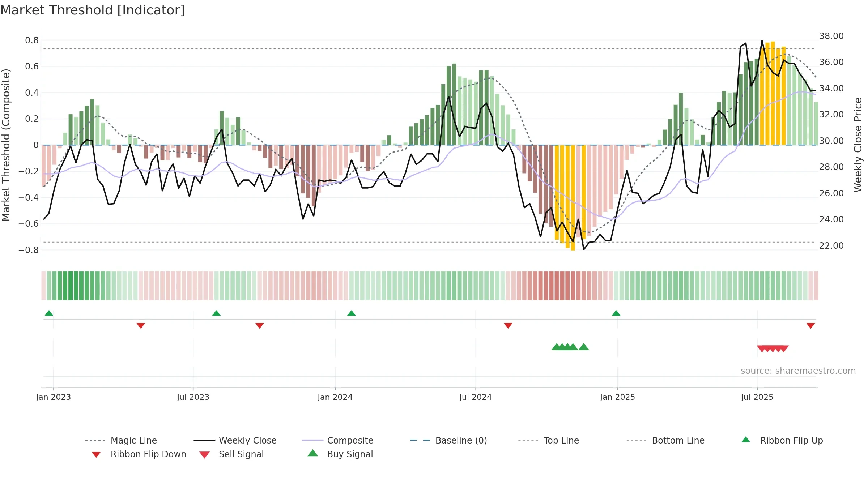The height and width of the screenshot is (488, 868).
Task: Click the leftmost red Sell Signal triangle after July 2025
Action: coord(762,349)
